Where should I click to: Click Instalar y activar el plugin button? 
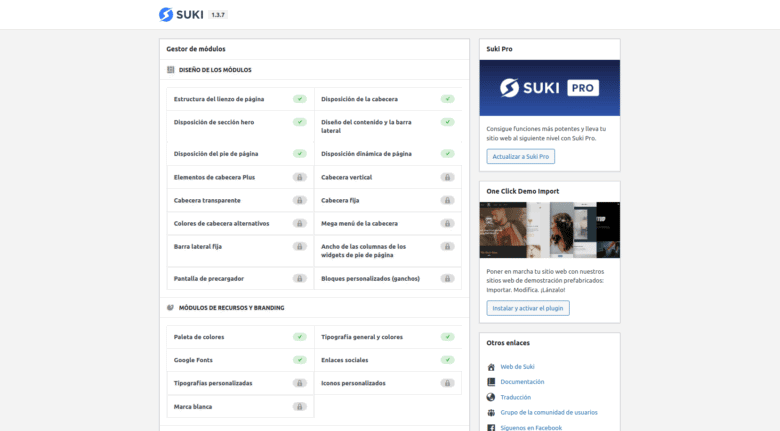click(528, 308)
